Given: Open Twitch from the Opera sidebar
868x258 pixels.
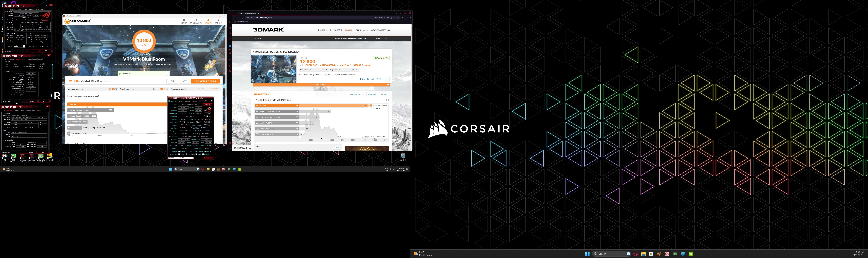Looking at the screenshot, I should click(230, 33).
